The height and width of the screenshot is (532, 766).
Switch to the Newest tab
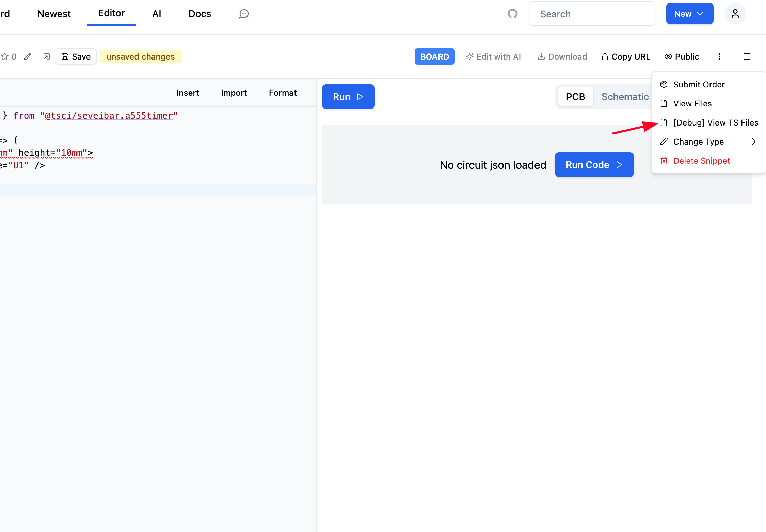click(x=54, y=14)
